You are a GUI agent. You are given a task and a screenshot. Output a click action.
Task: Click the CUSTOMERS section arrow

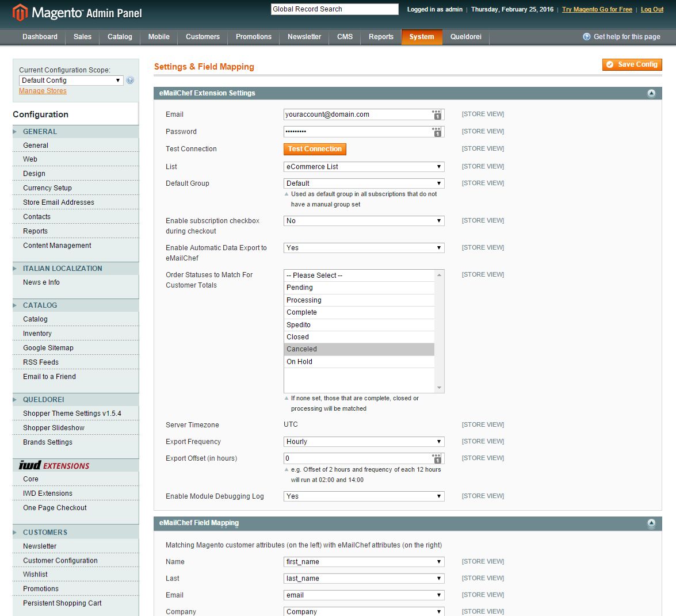point(15,533)
